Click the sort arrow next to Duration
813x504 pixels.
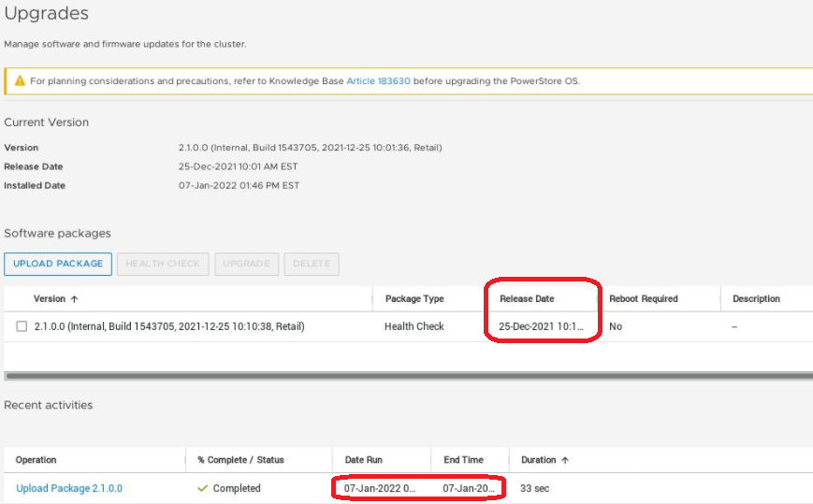[x=565, y=460]
